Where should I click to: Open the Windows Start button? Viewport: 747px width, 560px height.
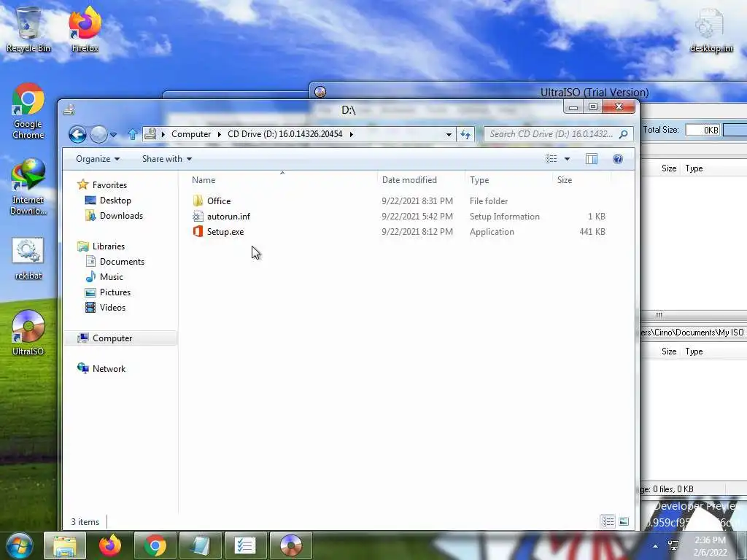(x=20, y=545)
